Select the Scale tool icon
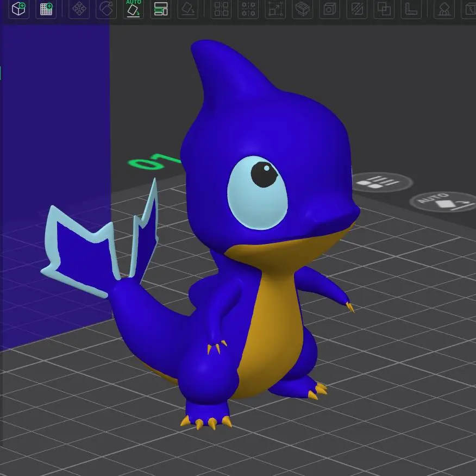This screenshot has height=476, width=476. coord(275,9)
